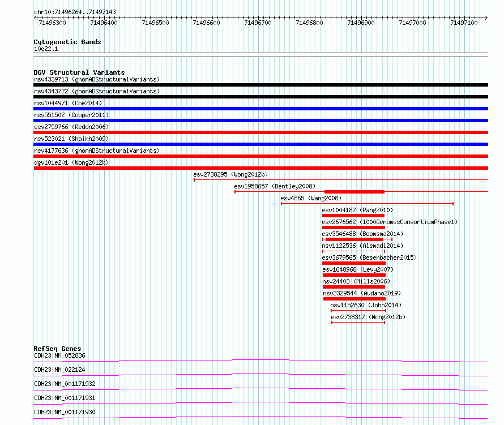Open the CDH23|NM_022124 gene label
504x425 pixels.
[x=59, y=370]
